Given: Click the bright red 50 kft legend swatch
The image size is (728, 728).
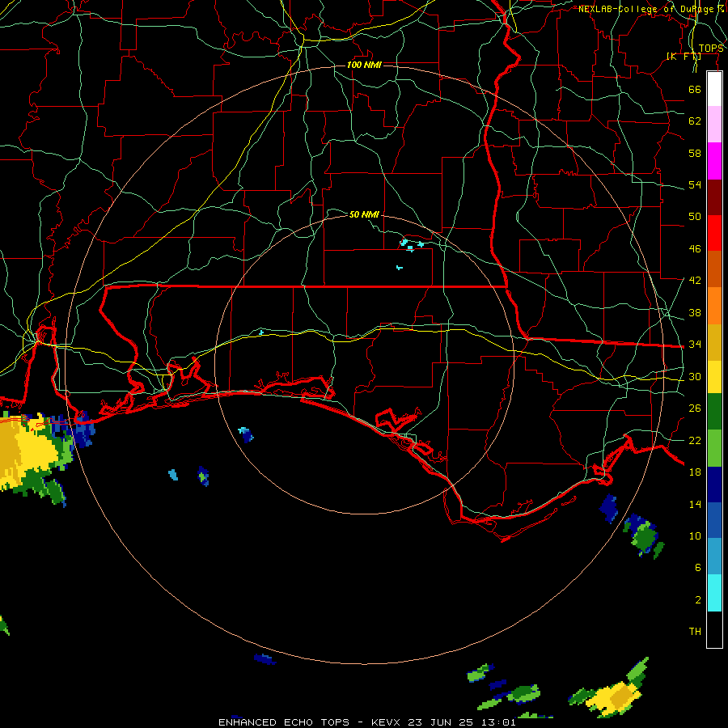Looking at the screenshot, I should (x=714, y=233).
